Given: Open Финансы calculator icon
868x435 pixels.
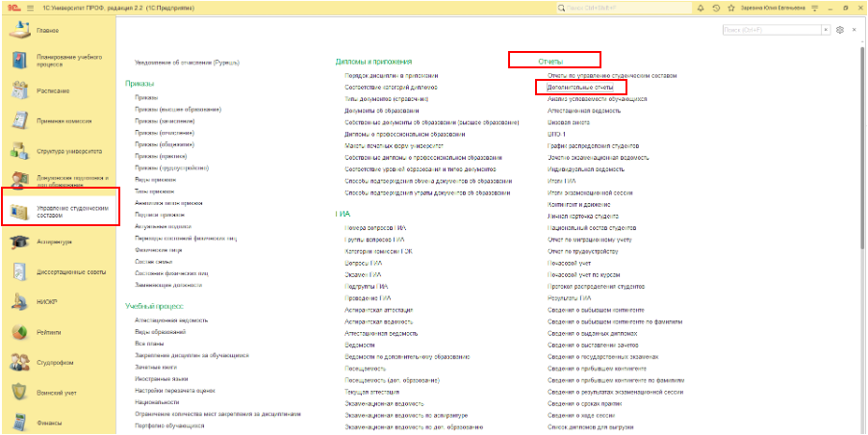Looking at the screenshot, I should coord(19,422).
